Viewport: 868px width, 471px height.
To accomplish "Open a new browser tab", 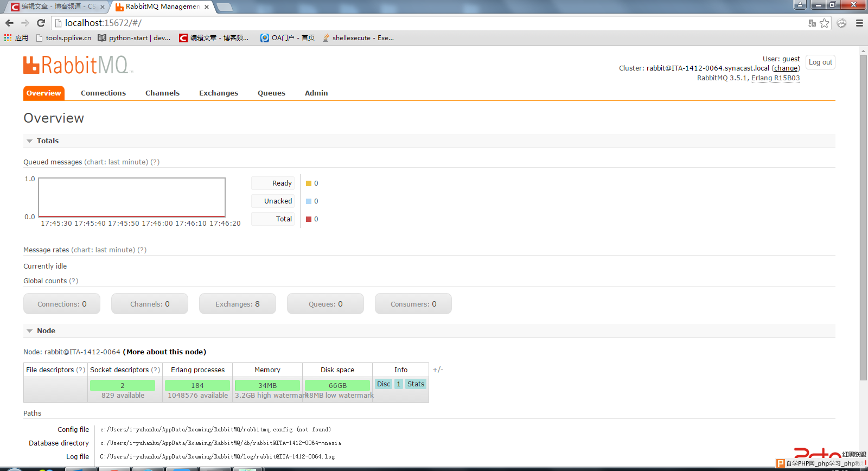I will pyautogui.click(x=225, y=7).
